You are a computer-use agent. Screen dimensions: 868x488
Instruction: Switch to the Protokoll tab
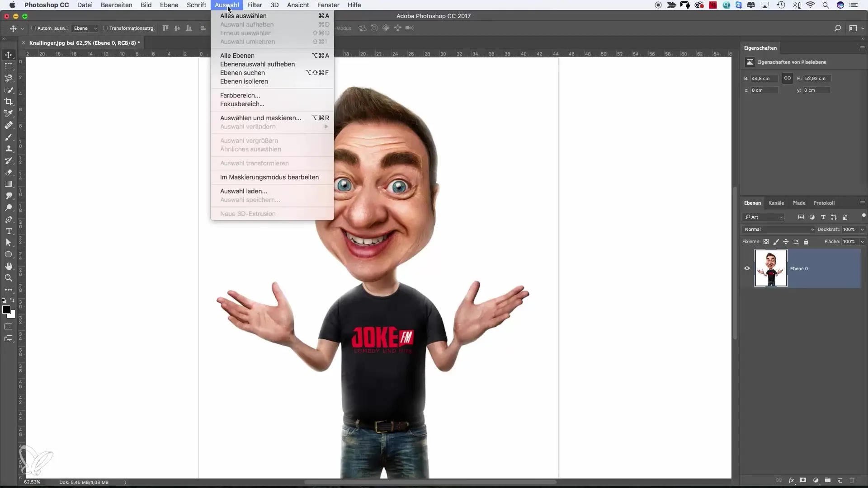pos(824,203)
